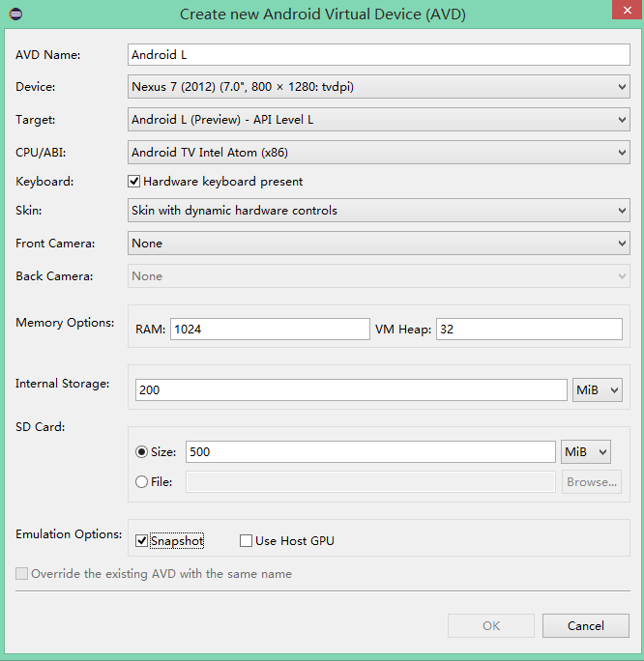The width and height of the screenshot is (644, 661).
Task: Click the Browse... button for the SD card file
Action: coord(592,482)
